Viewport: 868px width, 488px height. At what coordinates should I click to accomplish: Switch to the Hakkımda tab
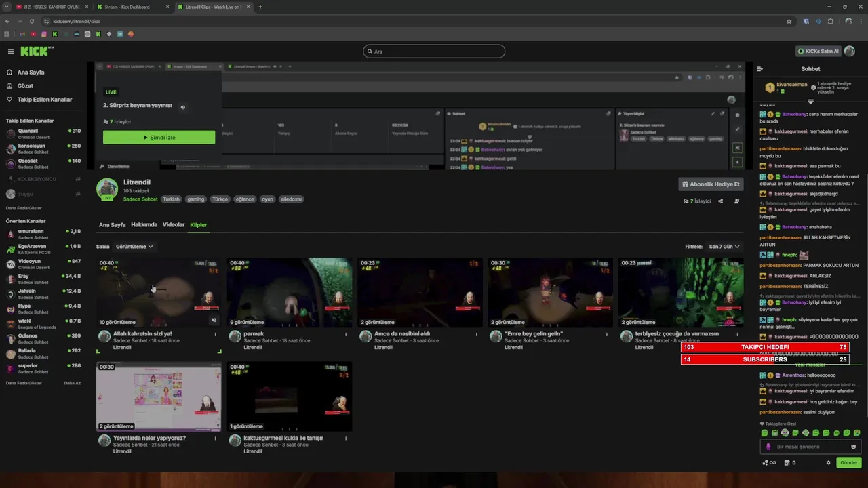click(x=144, y=225)
